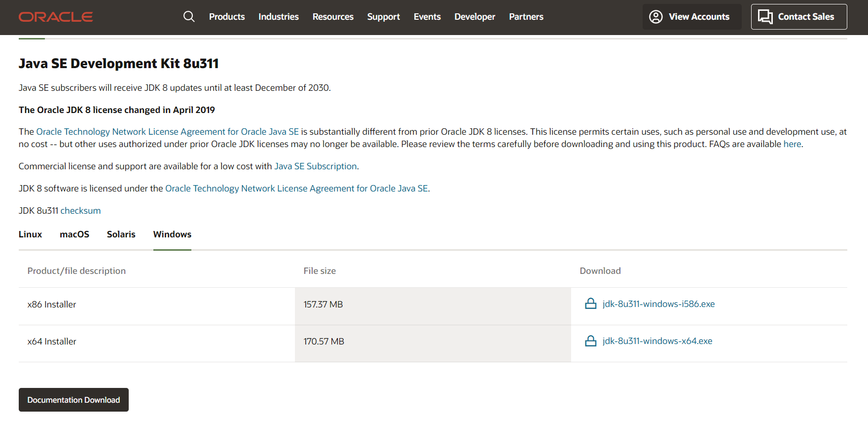The image size is (868, 421).
Task: Click the 'File size' column header
Action: (320, 271)
